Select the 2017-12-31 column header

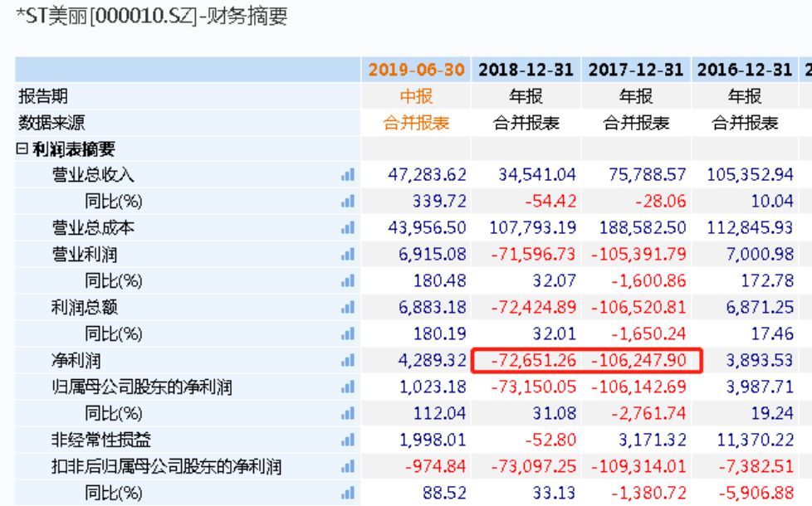click(636, 70)
